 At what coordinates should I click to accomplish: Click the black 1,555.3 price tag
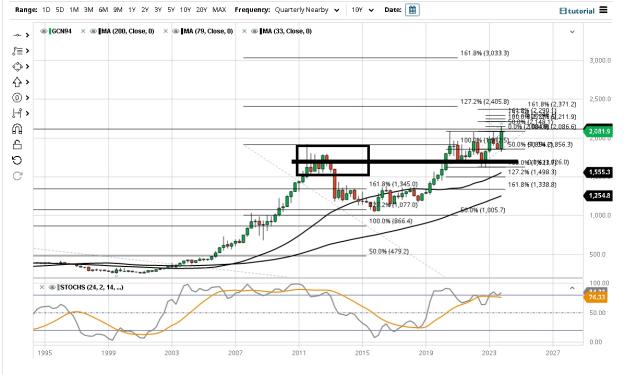tap(597, 172)
